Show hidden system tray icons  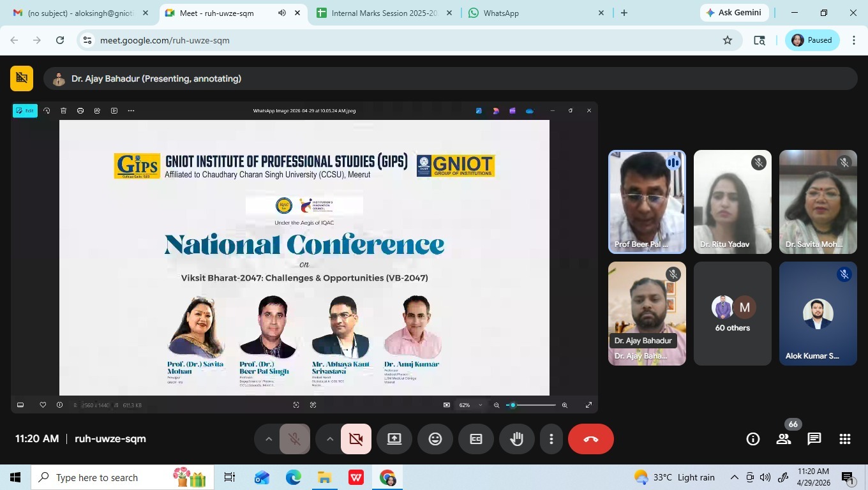[734, 477]
